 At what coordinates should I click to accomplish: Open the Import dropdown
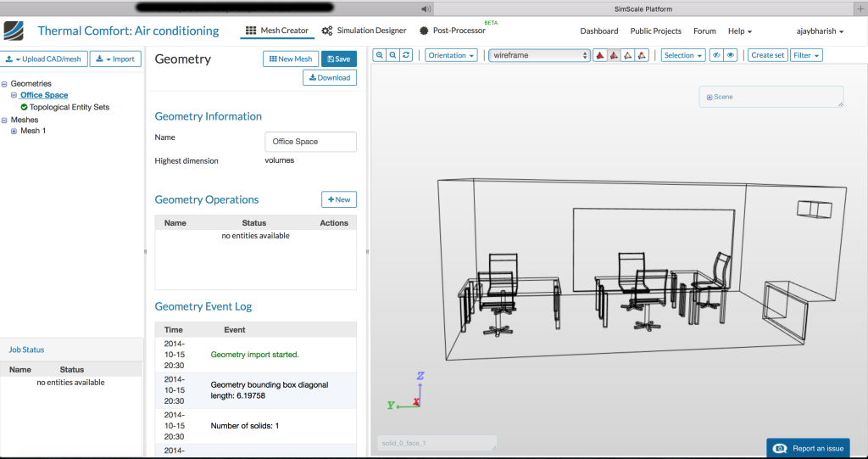[115, 59]
